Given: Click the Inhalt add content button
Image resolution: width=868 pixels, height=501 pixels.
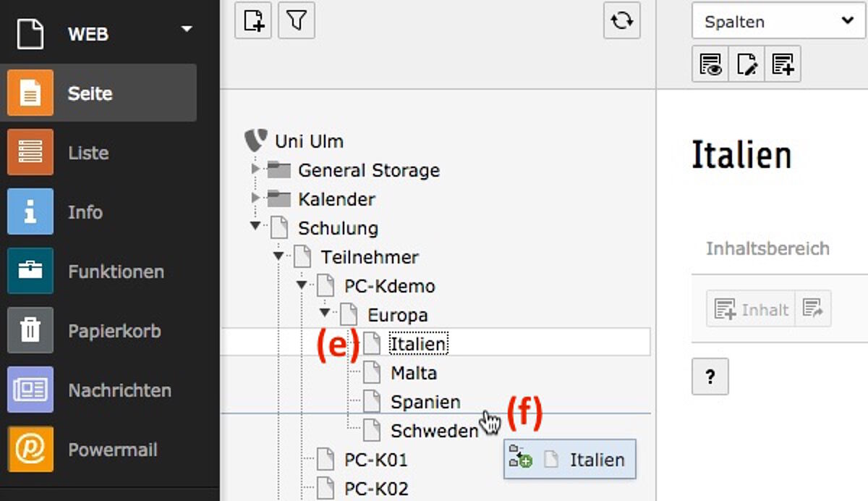Looking at the screenshot, I should click(x=751, y=310).
